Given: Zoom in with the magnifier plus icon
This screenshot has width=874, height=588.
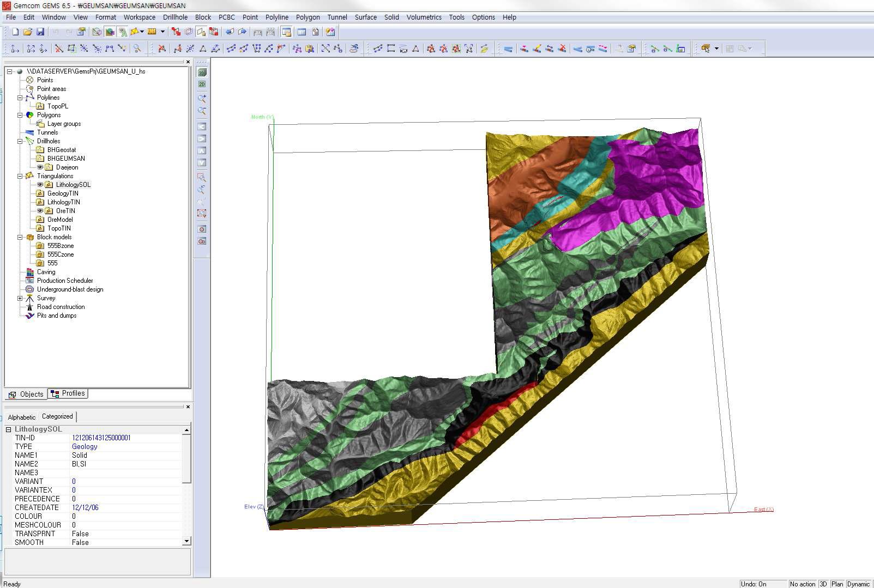Looking at the screenshot, I should pos(202,99).
